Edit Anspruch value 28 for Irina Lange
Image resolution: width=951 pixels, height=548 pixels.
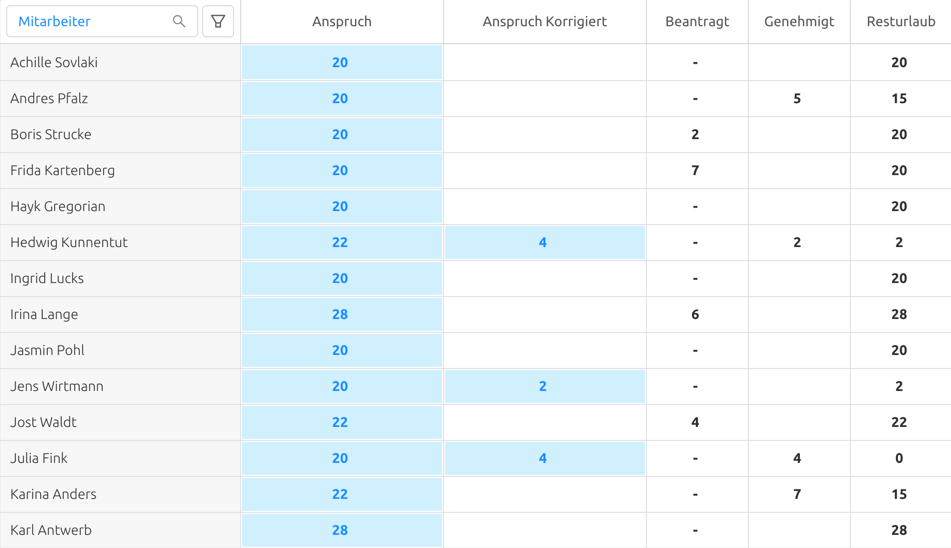tap(341, 315)
